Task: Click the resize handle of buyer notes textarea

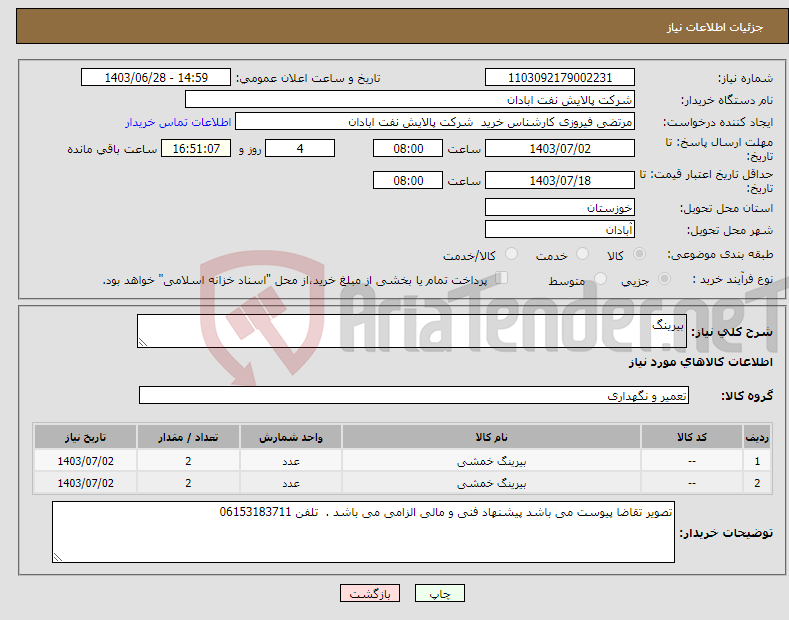Action: tap(58, 557)
